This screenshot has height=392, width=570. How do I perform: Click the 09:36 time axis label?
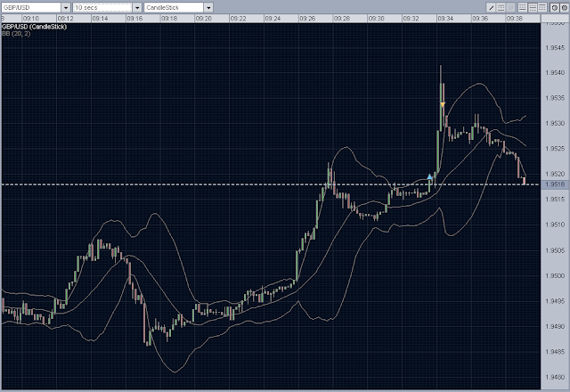point(480,18)
